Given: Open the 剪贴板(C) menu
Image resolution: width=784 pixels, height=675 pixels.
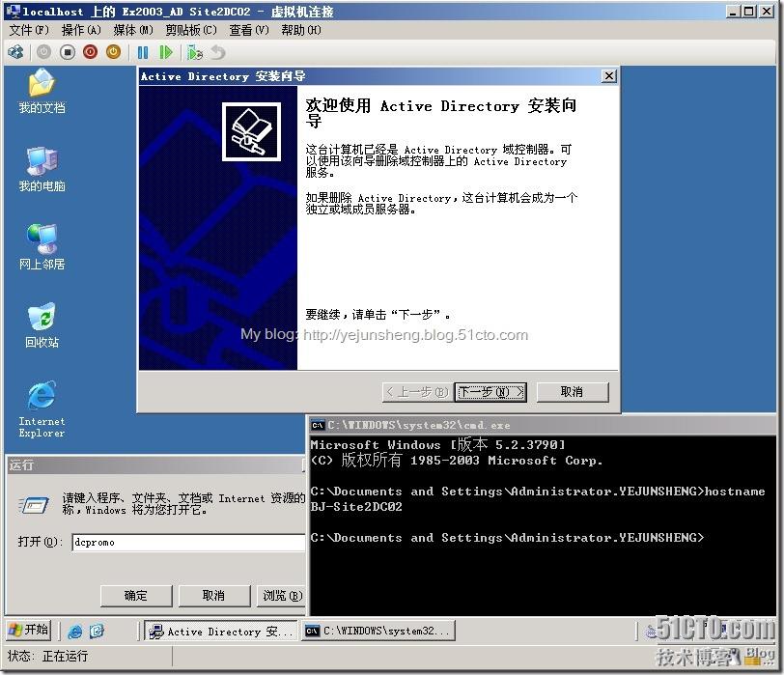Looking at the screenshot, I should (191, 30).
